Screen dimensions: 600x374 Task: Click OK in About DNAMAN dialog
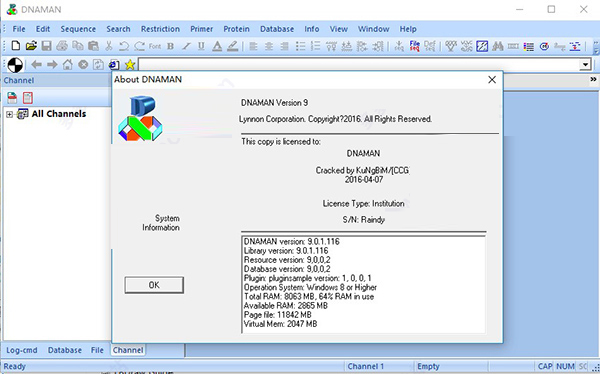click(x=154, y=285)
